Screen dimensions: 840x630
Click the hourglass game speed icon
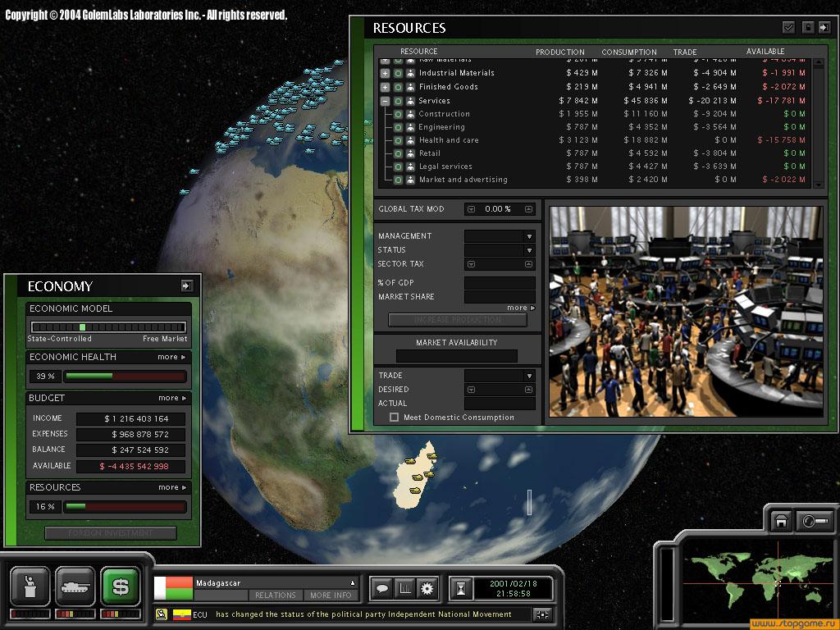point(462,588)
